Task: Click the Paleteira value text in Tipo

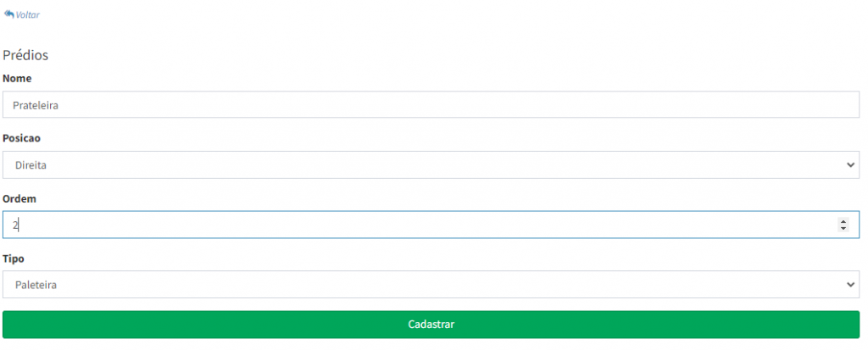Action: (x=36, y=285)
